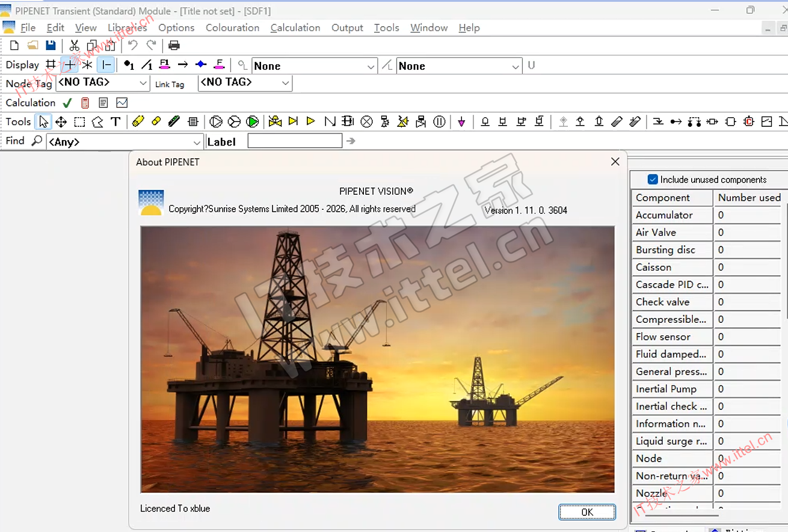Toggle node labels display (dot with 1)

(129, 65)
